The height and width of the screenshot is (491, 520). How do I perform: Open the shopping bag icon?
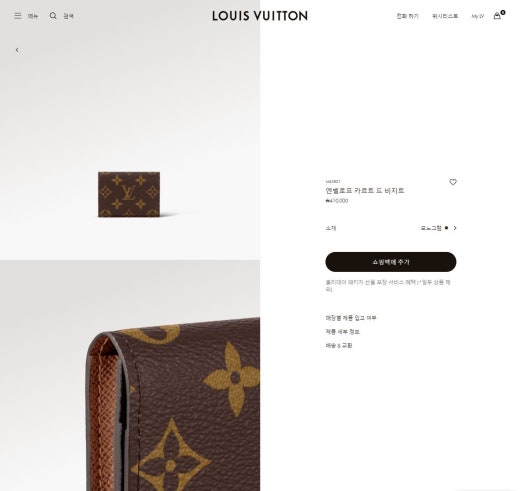pyautogui.click(x=497, y=16)
